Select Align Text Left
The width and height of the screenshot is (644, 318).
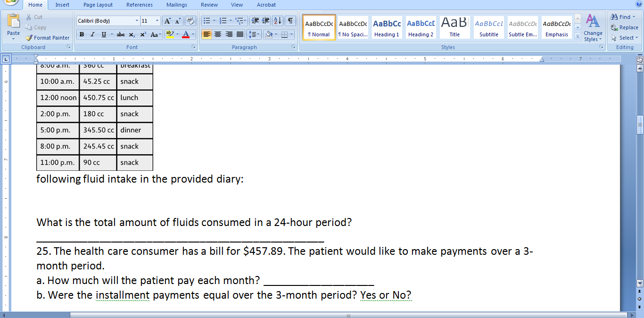(x=206, y=34)
